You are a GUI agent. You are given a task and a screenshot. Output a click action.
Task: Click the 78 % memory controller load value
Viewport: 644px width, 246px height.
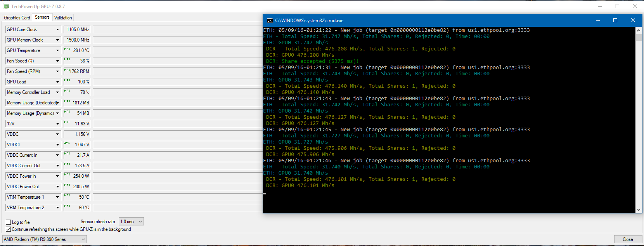point(77,92)
